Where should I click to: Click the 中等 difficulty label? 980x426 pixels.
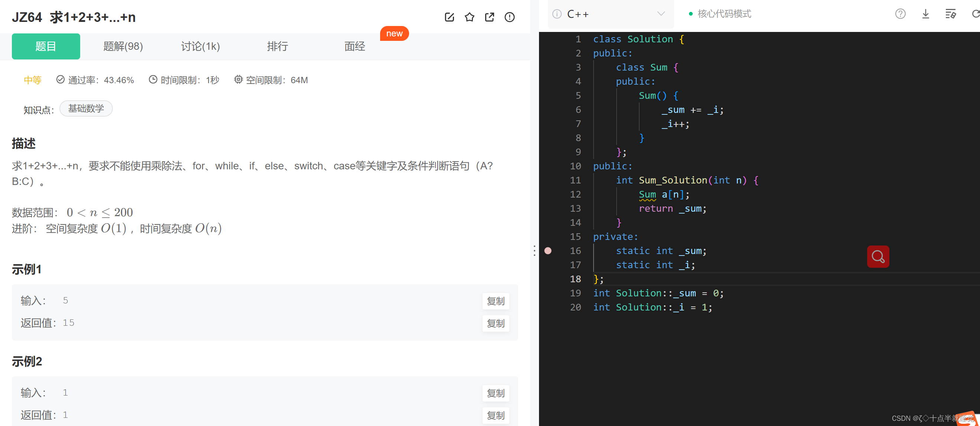click(33, 80)
